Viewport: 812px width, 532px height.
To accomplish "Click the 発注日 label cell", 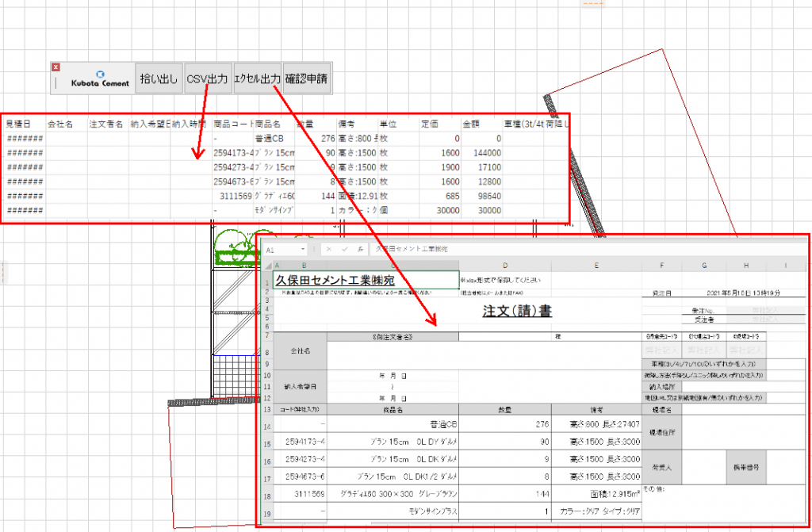I will (x=662, y=293).
